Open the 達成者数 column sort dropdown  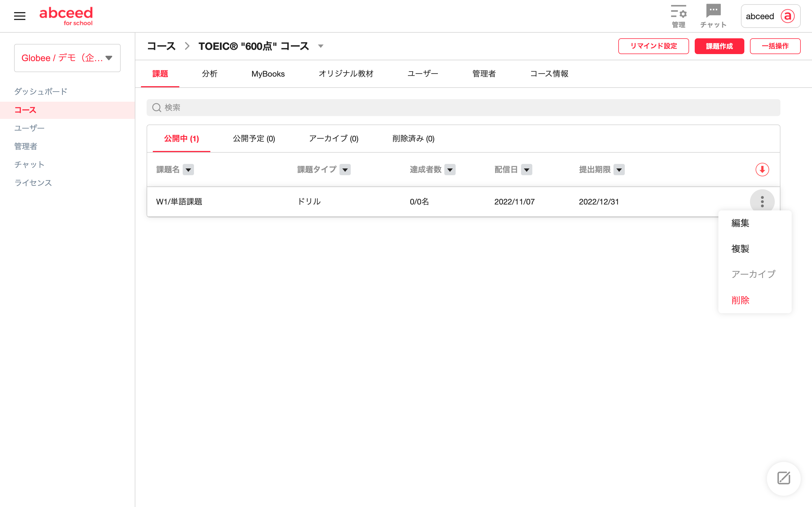450,170
